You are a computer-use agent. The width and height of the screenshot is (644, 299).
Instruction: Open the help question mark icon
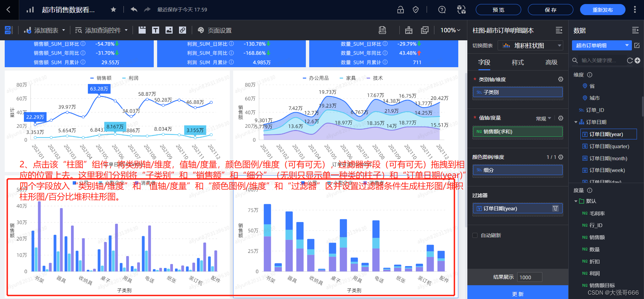pyautogui.click(x=442, y=10)
